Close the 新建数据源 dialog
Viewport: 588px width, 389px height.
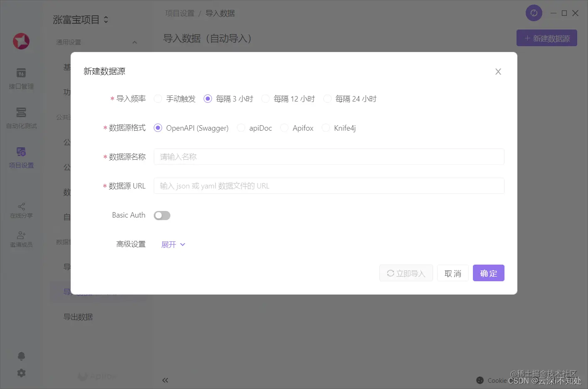498,72
